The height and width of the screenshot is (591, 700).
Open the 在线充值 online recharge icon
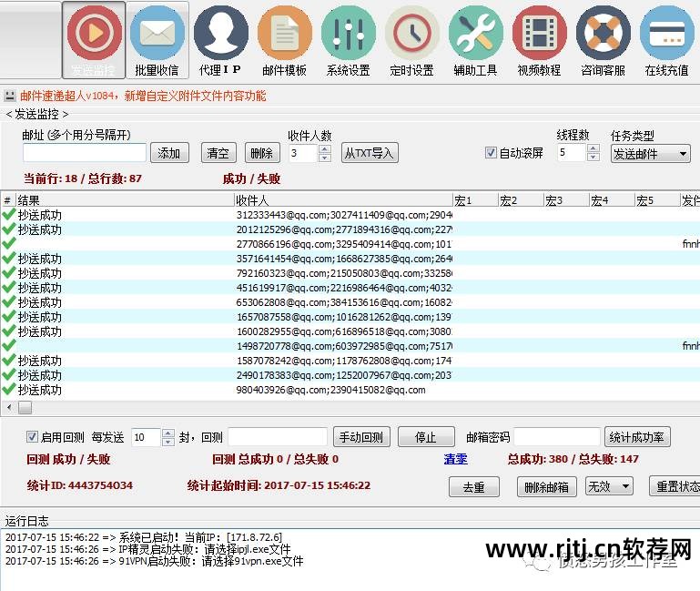tap(667, 40)
